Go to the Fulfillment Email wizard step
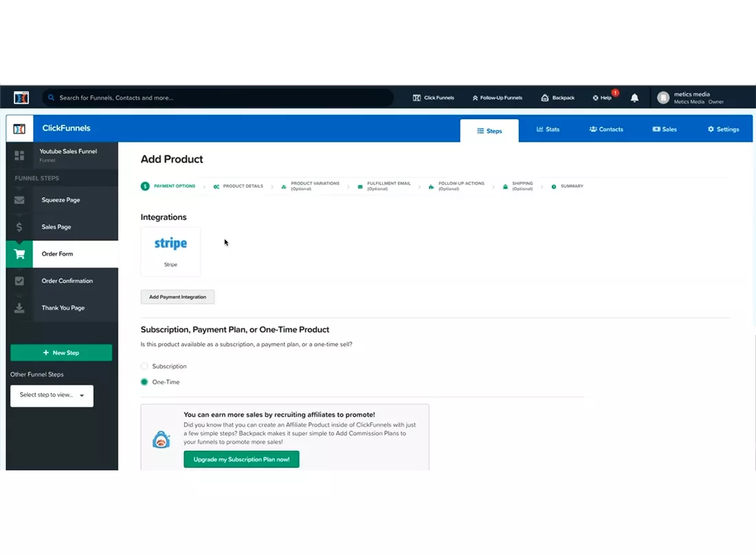The image size is (756, 557). 388,186
